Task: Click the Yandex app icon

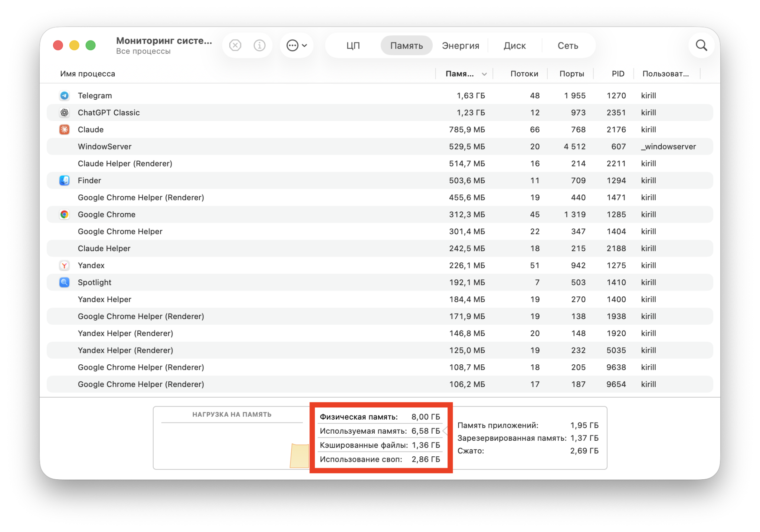Action: 64,265
